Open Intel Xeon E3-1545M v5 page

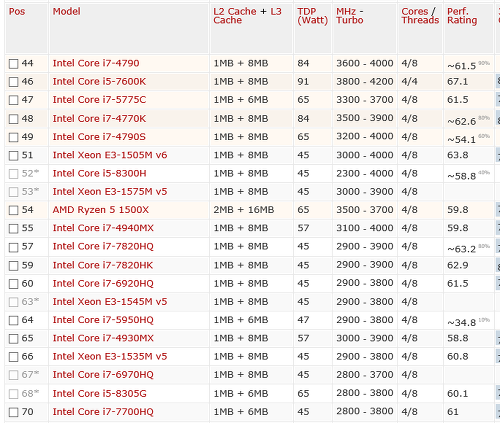point(110,302)
